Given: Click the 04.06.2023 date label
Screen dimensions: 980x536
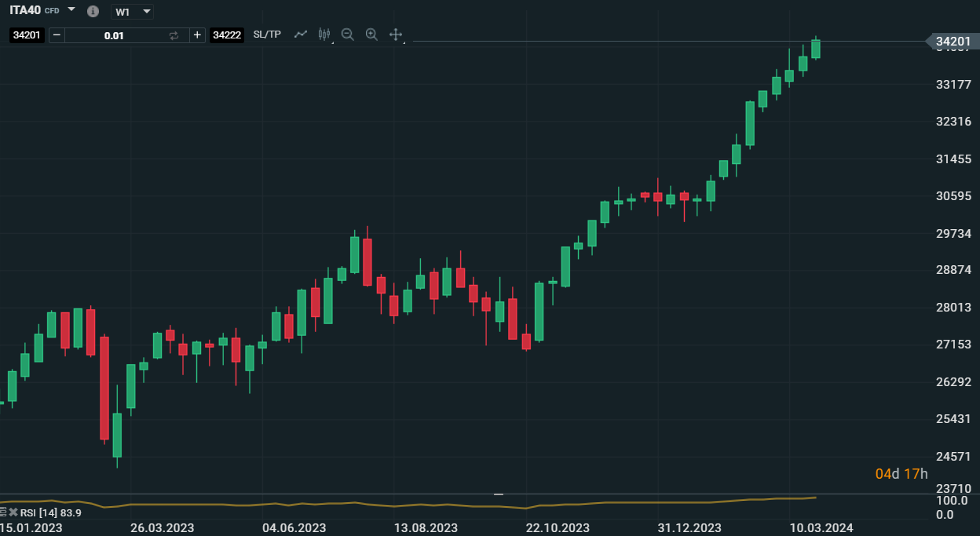Looking at the screenshot, I should 294,528.
